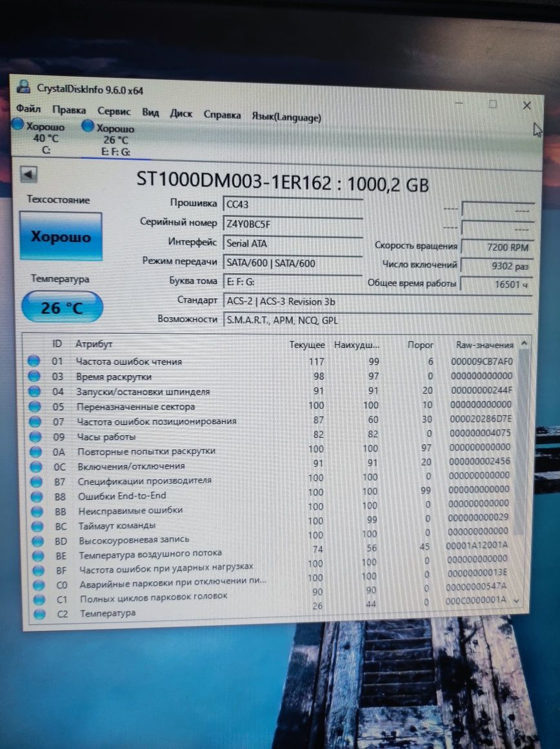The width and height of the screenshot is (560, 749).
Task: Open the Файл menu
Action: [28, 109]
